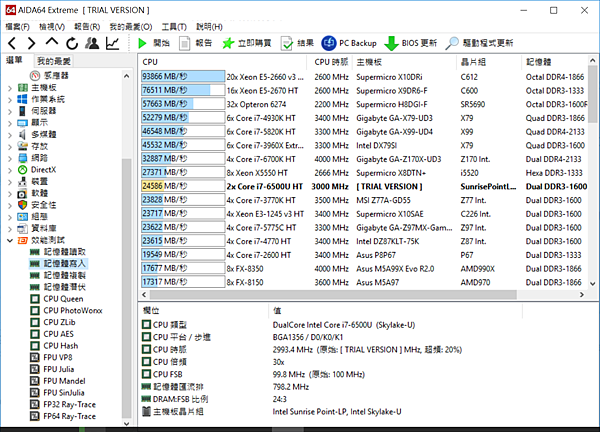Select the 32x Opteron 6274 row
This screenshot has width=600, height=432.
coord(364,104)
